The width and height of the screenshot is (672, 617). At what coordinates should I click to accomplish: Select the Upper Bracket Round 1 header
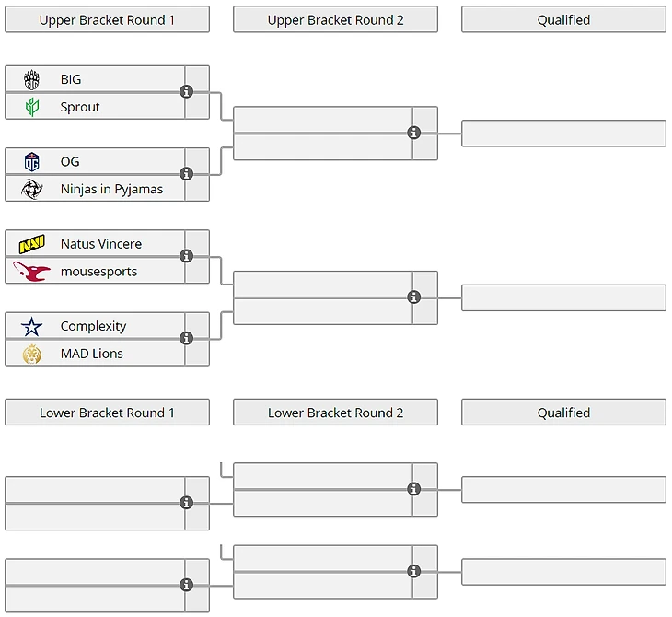coord(107,19)
